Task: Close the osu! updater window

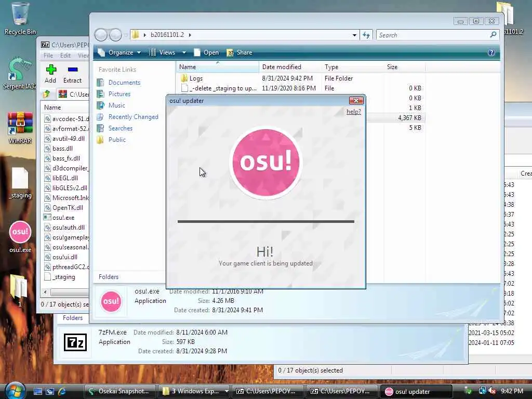Action: 356,100
